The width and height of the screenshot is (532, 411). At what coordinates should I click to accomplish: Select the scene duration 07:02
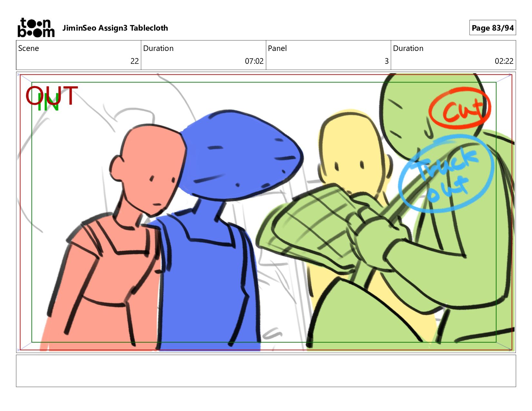254,61
